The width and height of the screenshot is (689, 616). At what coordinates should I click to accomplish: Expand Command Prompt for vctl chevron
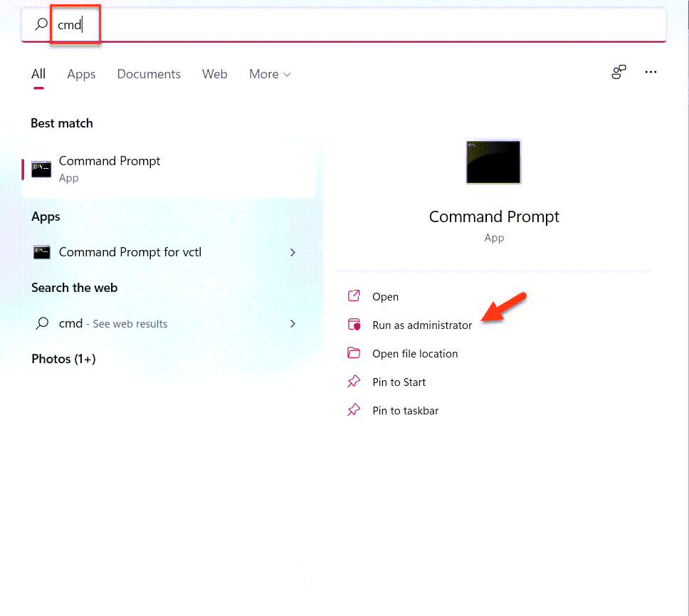[293, 252]
